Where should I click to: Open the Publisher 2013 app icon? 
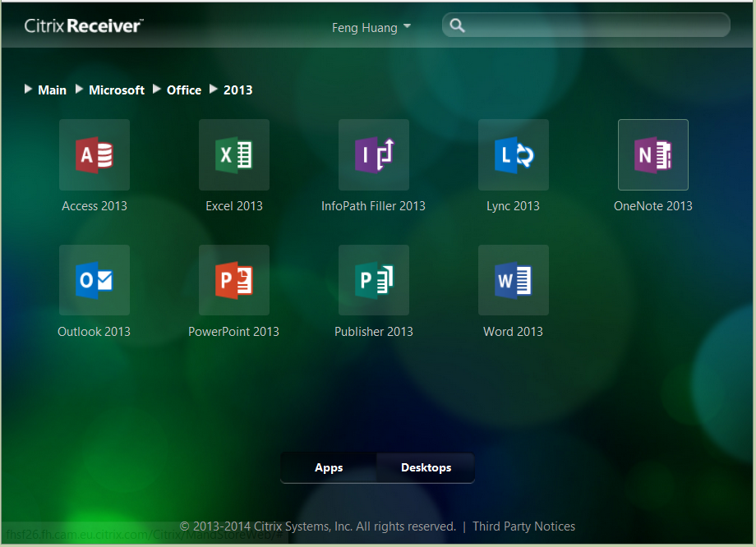[x=374, y=280]
